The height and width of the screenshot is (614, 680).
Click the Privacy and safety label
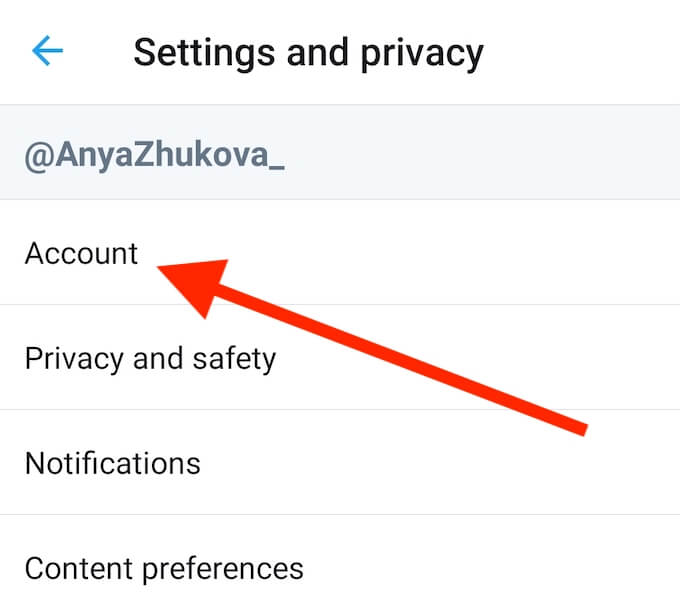coord(150,357)
